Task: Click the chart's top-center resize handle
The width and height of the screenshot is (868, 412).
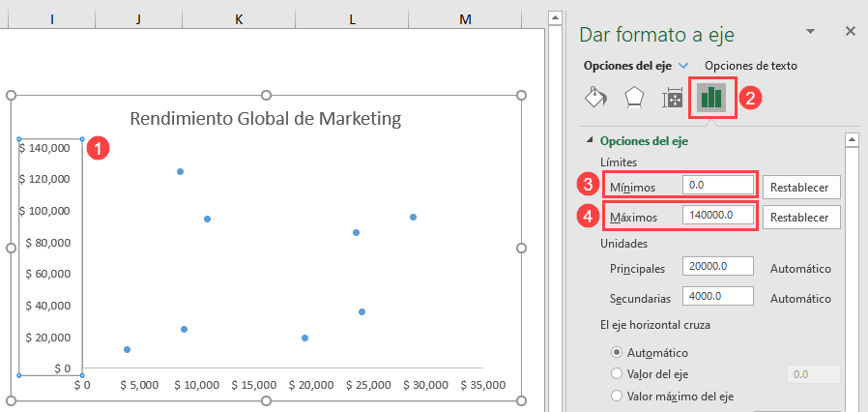Action: tap(266, 95)
